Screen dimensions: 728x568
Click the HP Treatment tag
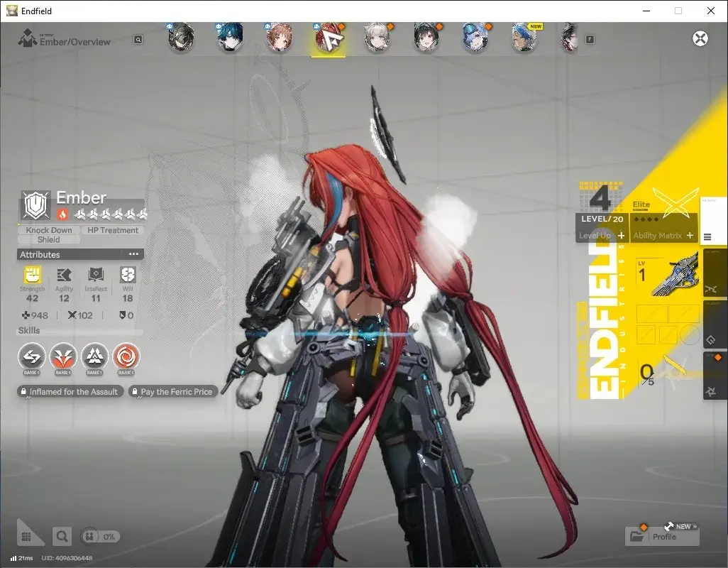(113, 230)
